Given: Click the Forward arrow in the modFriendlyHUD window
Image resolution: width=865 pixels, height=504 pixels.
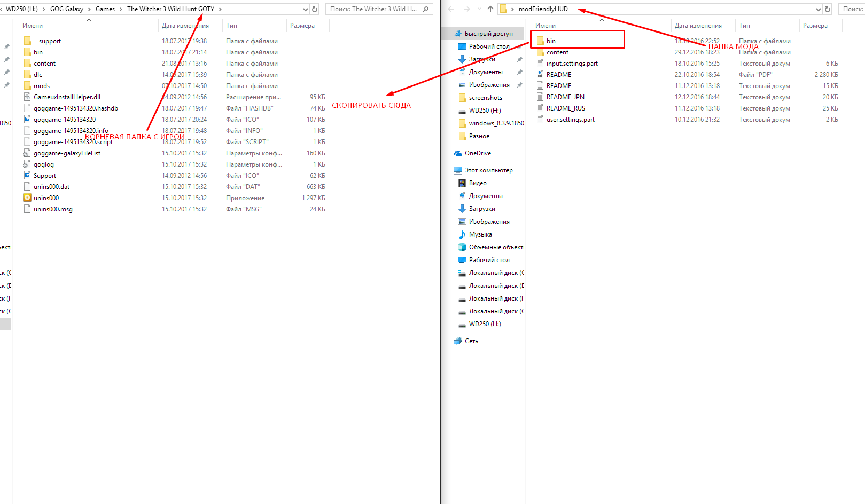Looking at the screenshot, I should pyautogui.click(x=467, y=9).
